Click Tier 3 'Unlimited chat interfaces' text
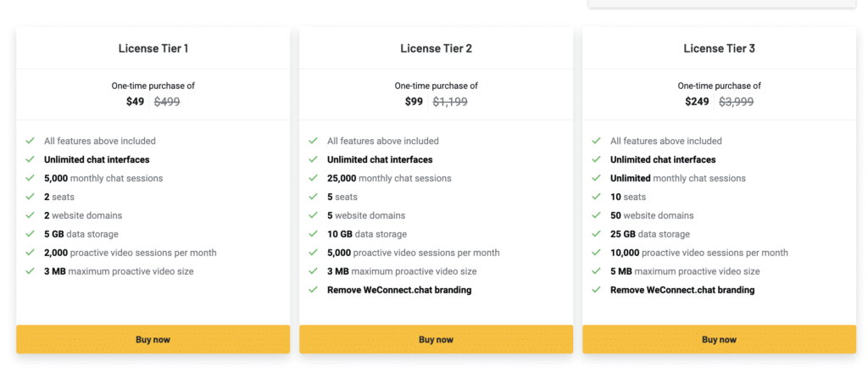Screen dimensions: 868x373 click(x=663, y=159)
